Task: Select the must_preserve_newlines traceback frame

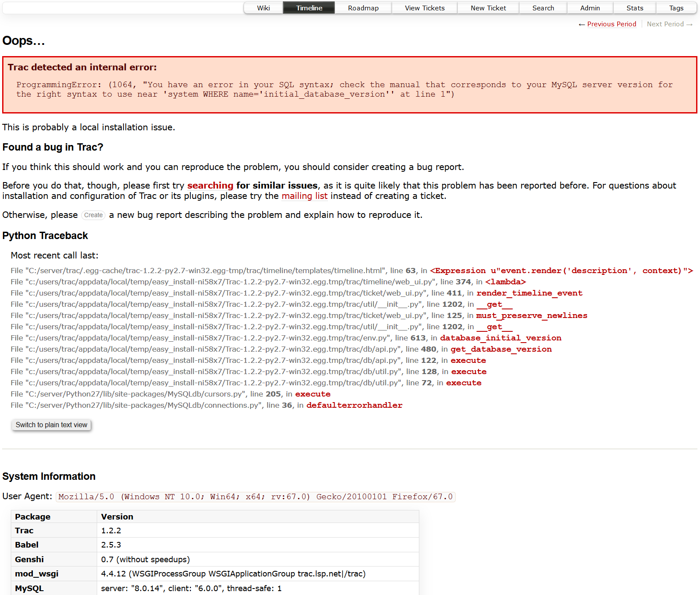Action: tap(531, 316)
